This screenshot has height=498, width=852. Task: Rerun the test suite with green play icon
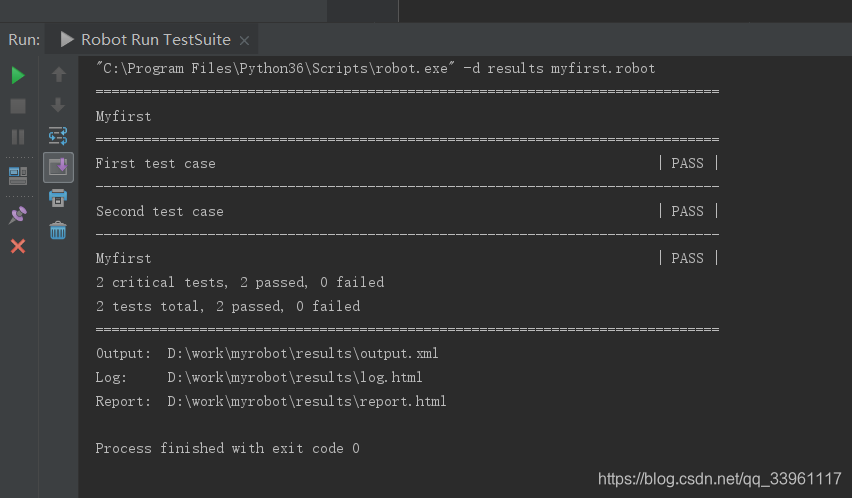point(18,75)
